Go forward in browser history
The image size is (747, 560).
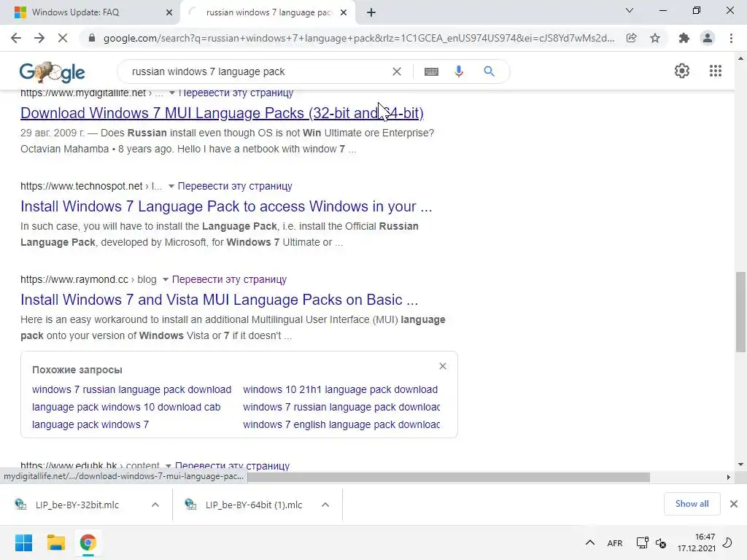point(39,38)
